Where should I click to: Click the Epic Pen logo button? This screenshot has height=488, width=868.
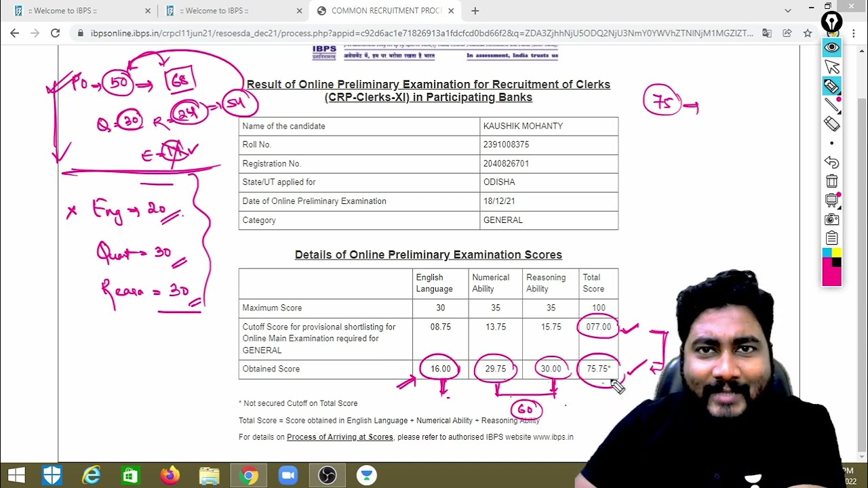coord(831,22)
